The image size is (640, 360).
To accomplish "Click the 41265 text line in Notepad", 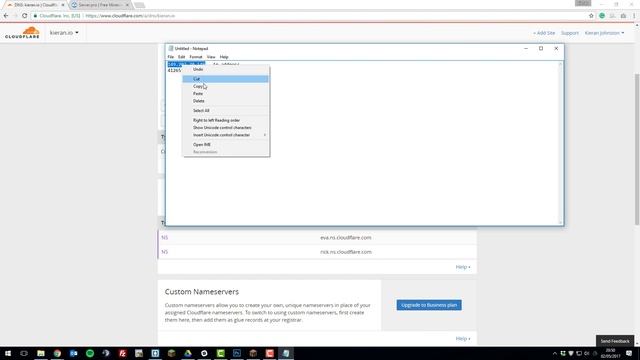I will [174, 70].
